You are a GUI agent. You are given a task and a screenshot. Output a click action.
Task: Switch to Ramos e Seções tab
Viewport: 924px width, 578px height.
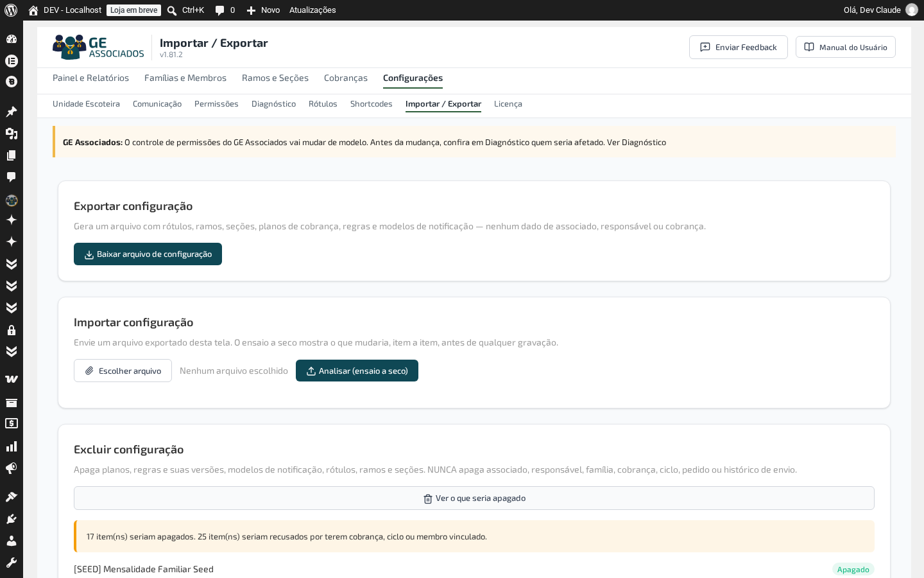(x=275, y=78)
